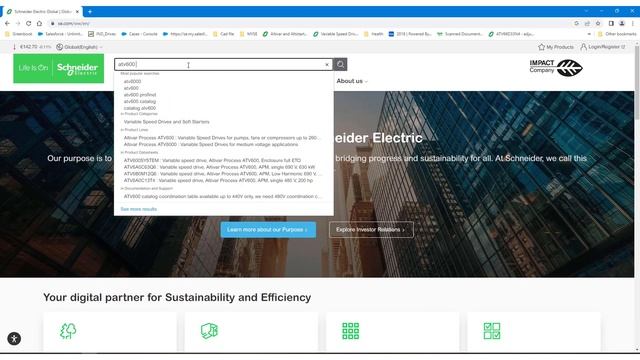Open the browser side panel icon

coord(611,24)
